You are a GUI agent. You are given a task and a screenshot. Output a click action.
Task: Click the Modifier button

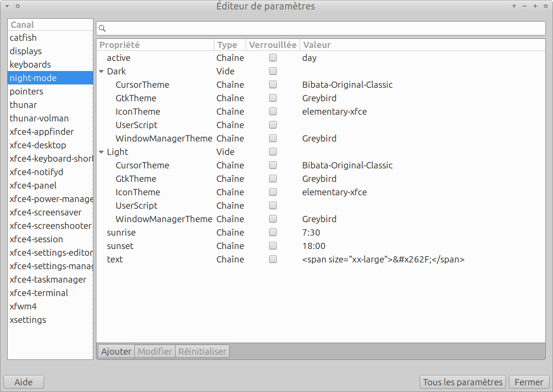155,351
